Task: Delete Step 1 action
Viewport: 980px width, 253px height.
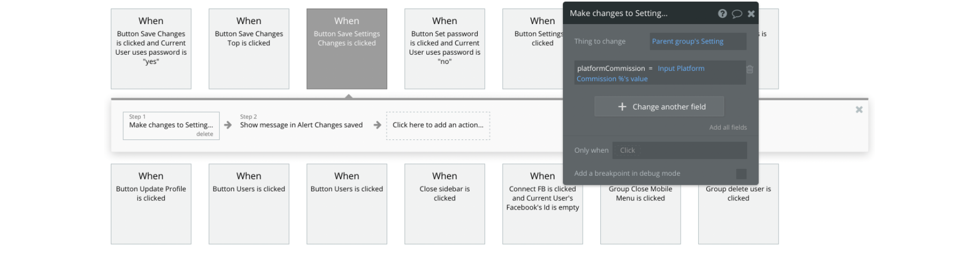Action: [205, 134]
